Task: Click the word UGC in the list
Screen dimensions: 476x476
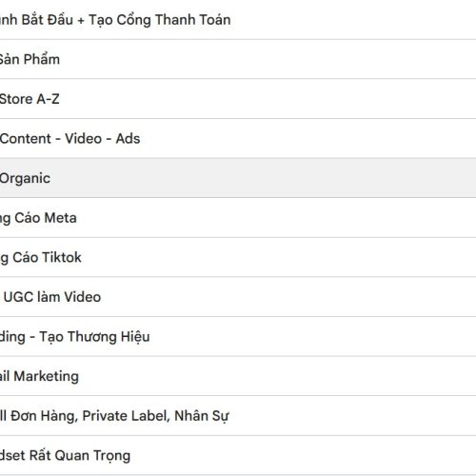Action: (x=18, y=297)
